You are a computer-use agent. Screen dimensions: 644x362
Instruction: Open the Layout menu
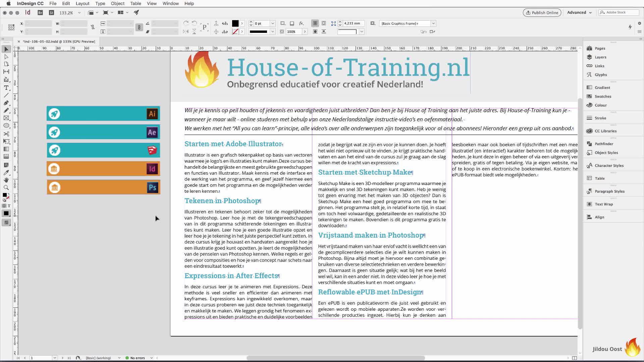click(x=82, y=3)
